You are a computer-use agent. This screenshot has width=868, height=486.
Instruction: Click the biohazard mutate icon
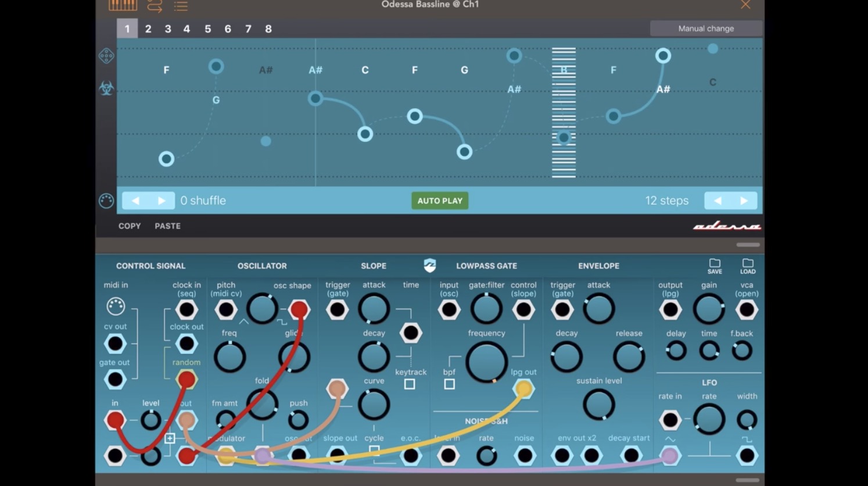106,88
